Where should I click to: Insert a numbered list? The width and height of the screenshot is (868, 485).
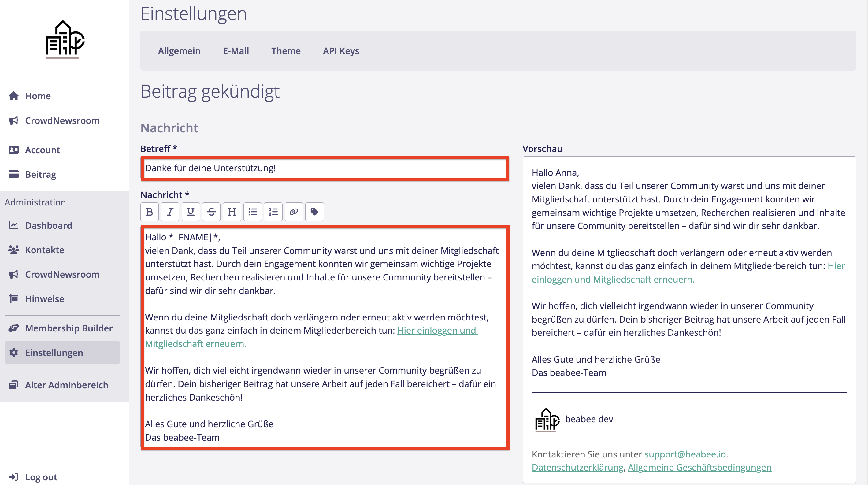pos(273,212)
